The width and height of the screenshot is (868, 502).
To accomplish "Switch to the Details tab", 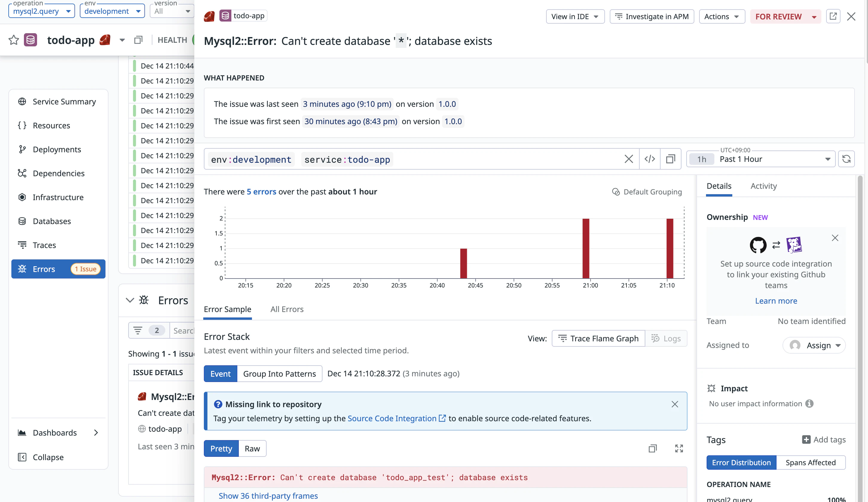I will coord(719,186).
